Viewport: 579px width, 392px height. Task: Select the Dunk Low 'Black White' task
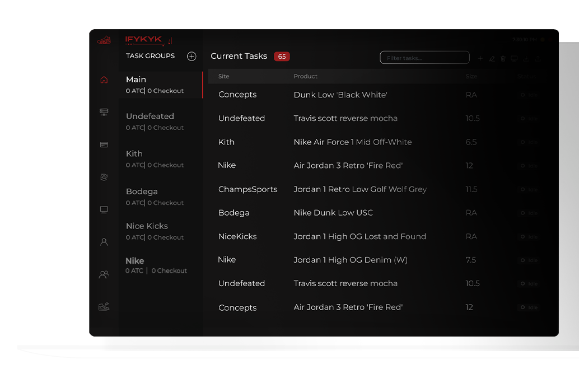(340, 95)
